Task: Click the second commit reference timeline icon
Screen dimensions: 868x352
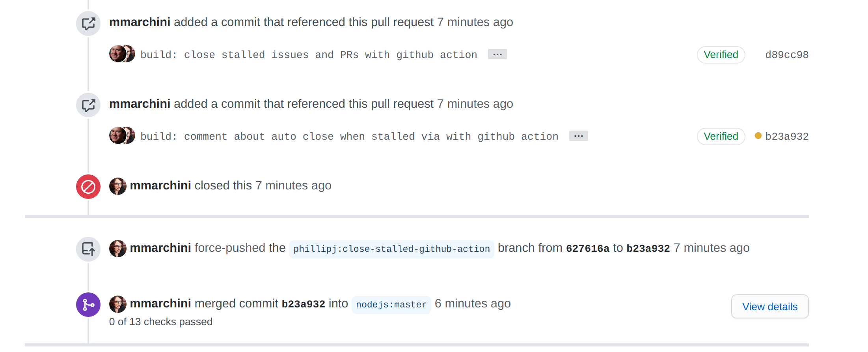Action: point(88,105)
